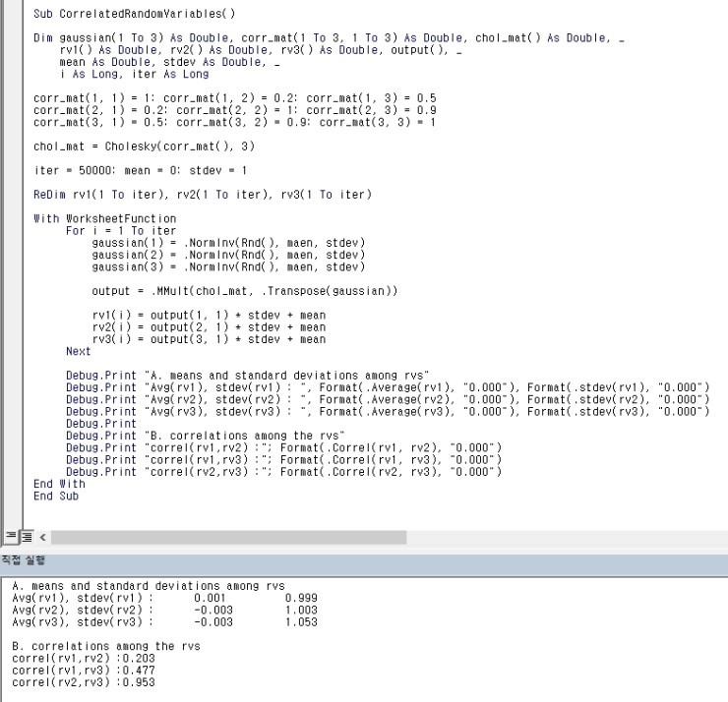
Task: Click the horizontal scrollbar left arrow
Action: click(x=41, y=538)
